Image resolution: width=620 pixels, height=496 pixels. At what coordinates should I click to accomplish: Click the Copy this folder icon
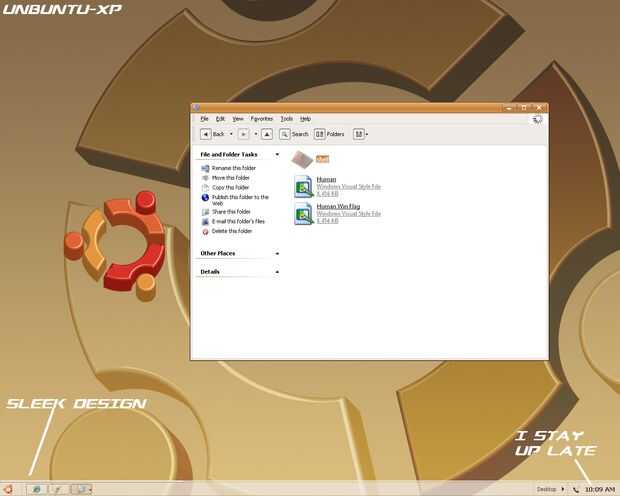(x=205, y=188)
